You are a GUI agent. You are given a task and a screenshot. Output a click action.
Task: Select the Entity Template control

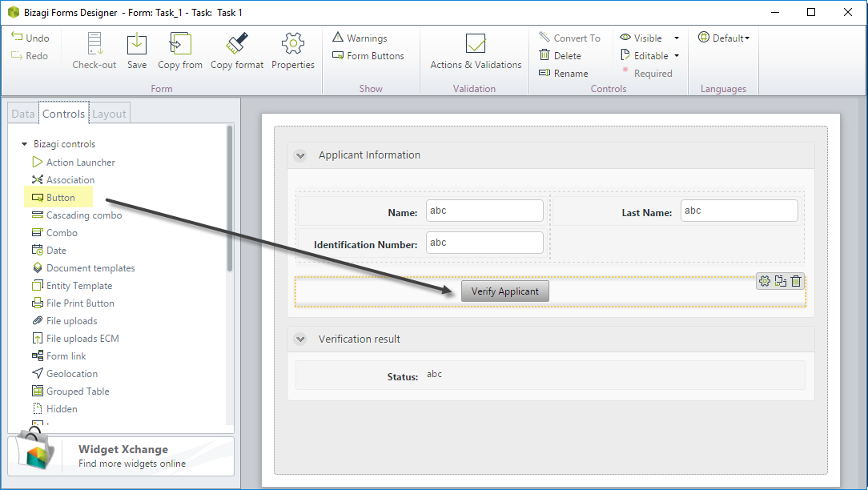pyautogui.click(x=72, y=286)
